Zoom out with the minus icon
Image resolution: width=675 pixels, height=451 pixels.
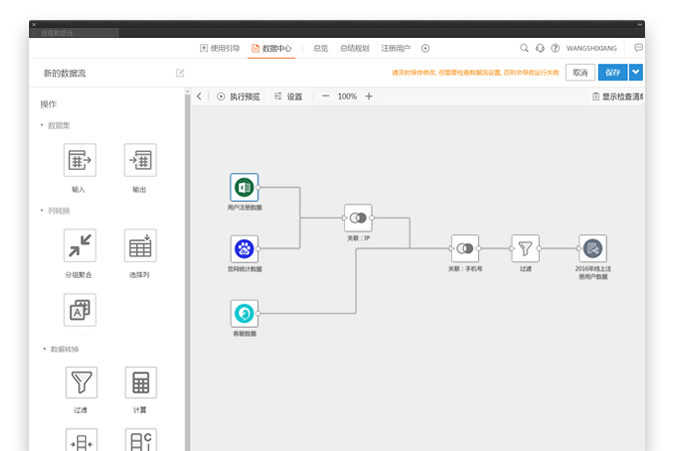pyautogui.click(x=325, y=96)
